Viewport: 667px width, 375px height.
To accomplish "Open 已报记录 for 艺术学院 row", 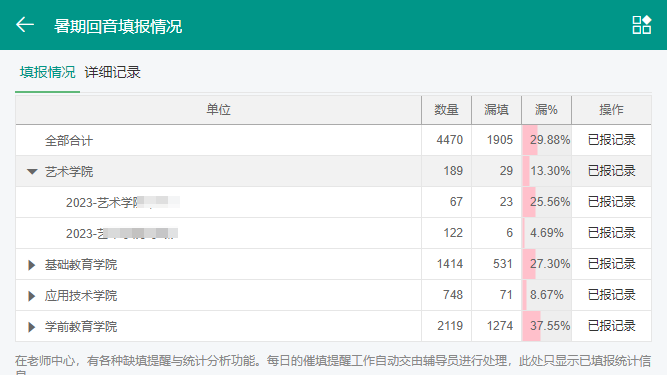I will [611, 171].
